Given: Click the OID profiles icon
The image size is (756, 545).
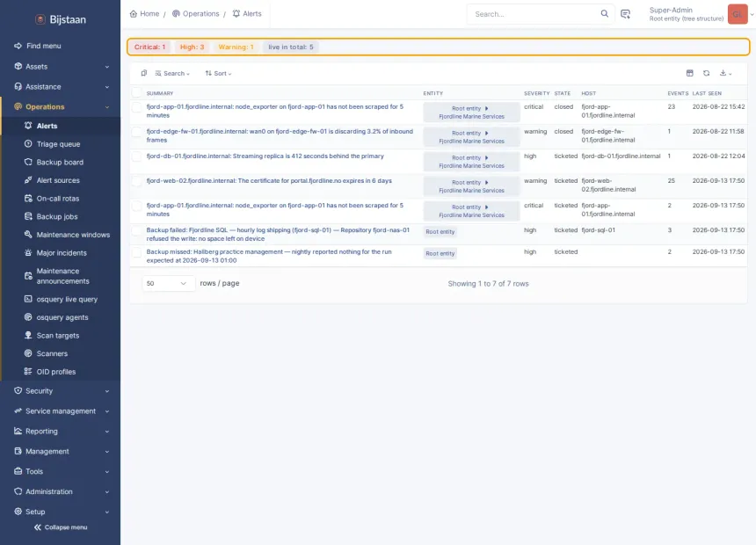Looking at the screenshot, I should [x=28, y=371].
